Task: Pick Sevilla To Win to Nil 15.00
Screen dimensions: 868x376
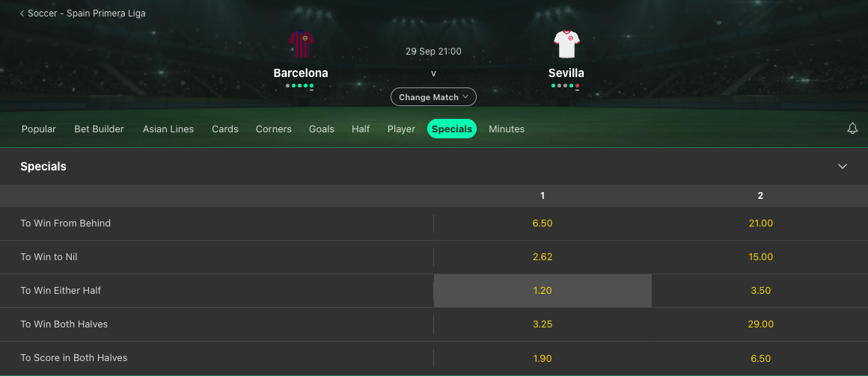Action: [x=760, y=257]
